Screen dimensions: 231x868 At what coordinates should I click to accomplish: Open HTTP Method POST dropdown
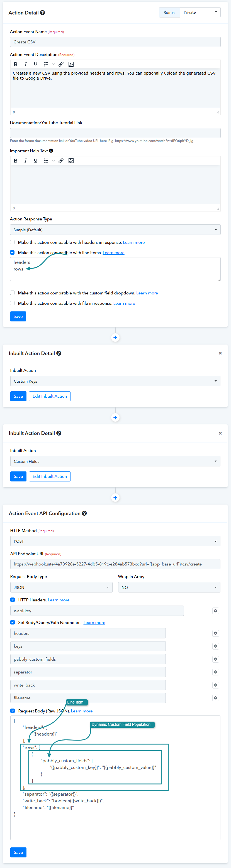tap(115, 541)
